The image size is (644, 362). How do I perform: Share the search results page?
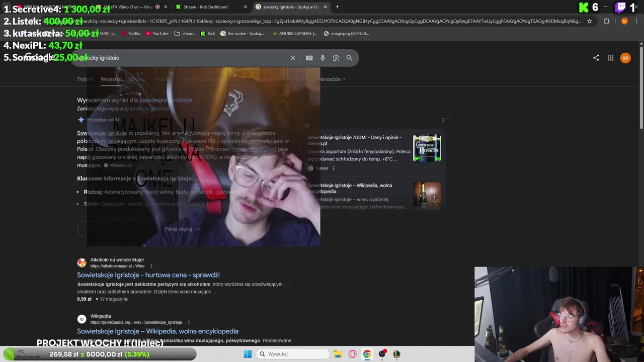pos(596,58)
